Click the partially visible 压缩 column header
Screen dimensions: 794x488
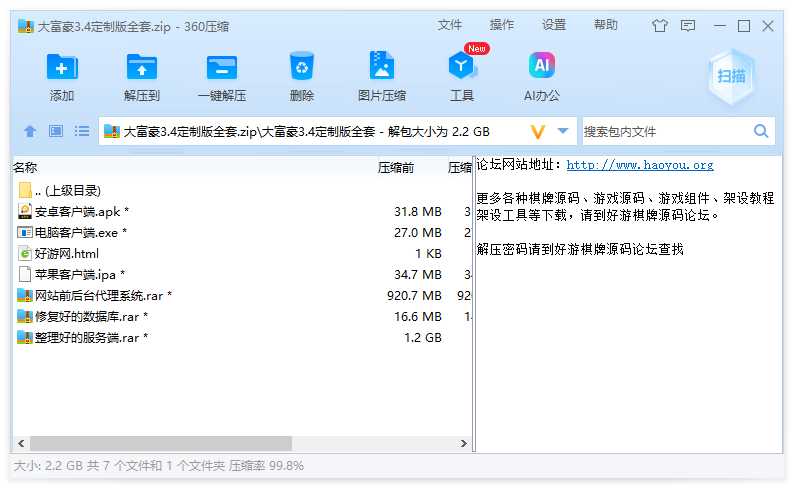pos(460,168)
